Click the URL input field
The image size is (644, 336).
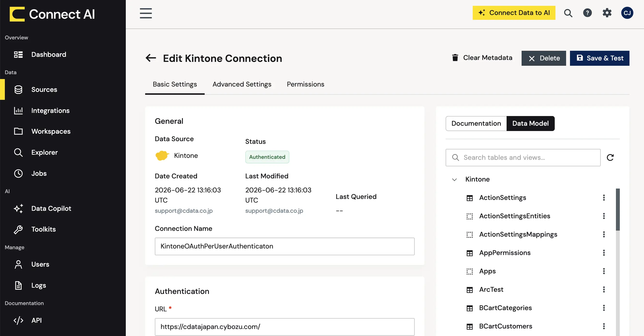(x=285, y=327)
